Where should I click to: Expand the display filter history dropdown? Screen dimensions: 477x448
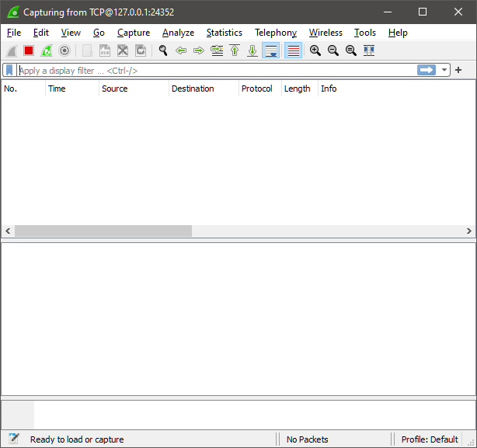point(444,70)
